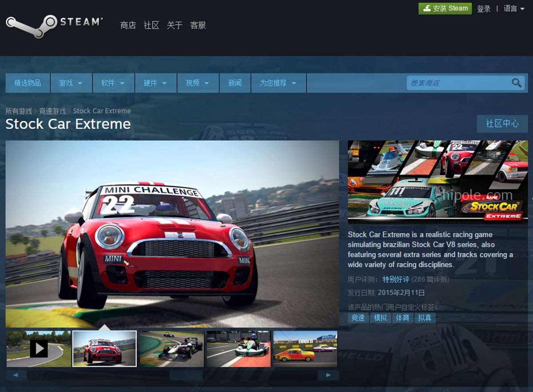Click the Stock Car Extreme header image
Screen dimensions: 533x392
coord(438,182)
